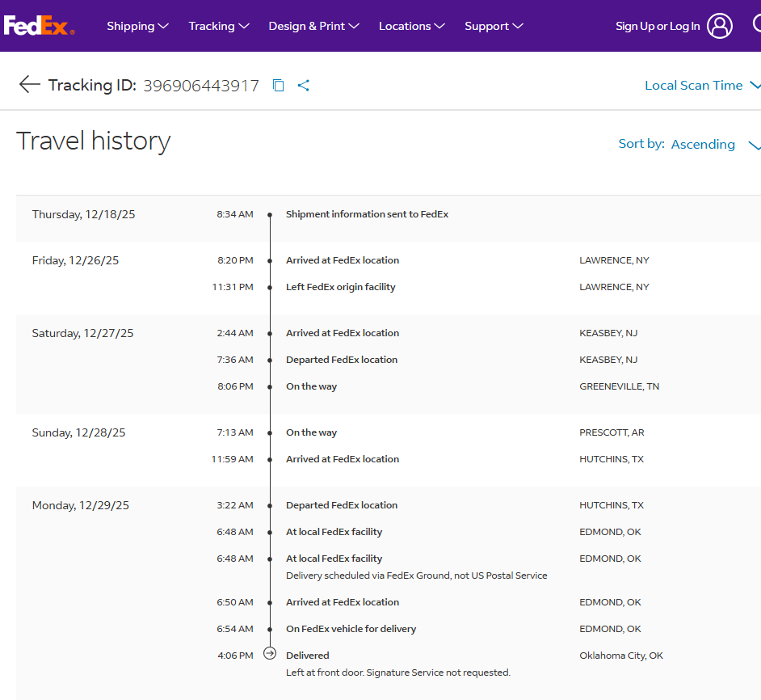
Task: Click the date Thursday, 12/18/25
Action: click(x=83, y=215)
